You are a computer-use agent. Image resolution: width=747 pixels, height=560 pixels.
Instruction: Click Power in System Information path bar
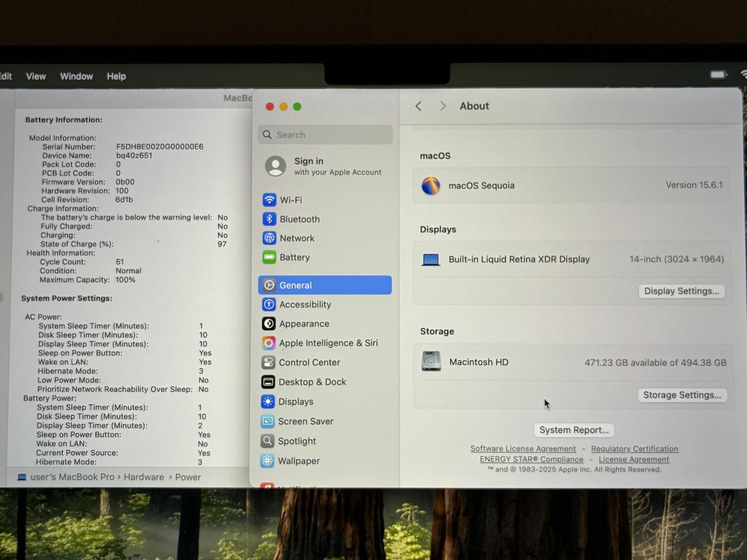tap(188, 477)
